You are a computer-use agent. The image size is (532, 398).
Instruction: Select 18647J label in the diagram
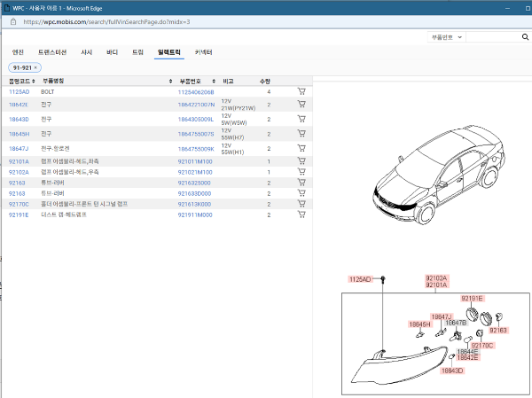pos(442,316)
